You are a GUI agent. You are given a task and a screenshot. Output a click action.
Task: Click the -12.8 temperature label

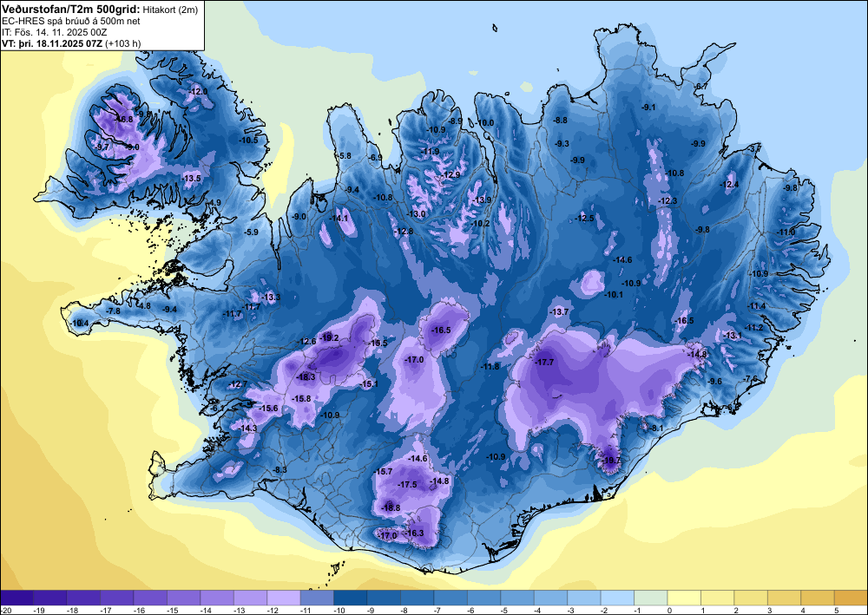click(404, 232)
